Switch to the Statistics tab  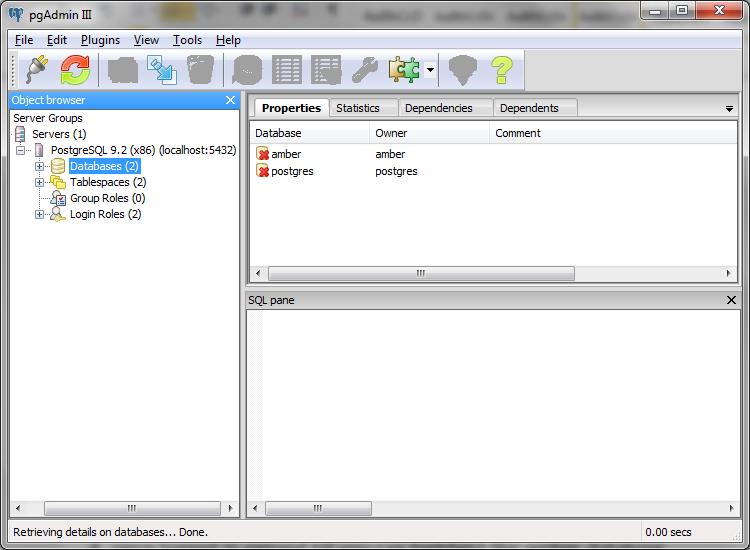(357, 108)
